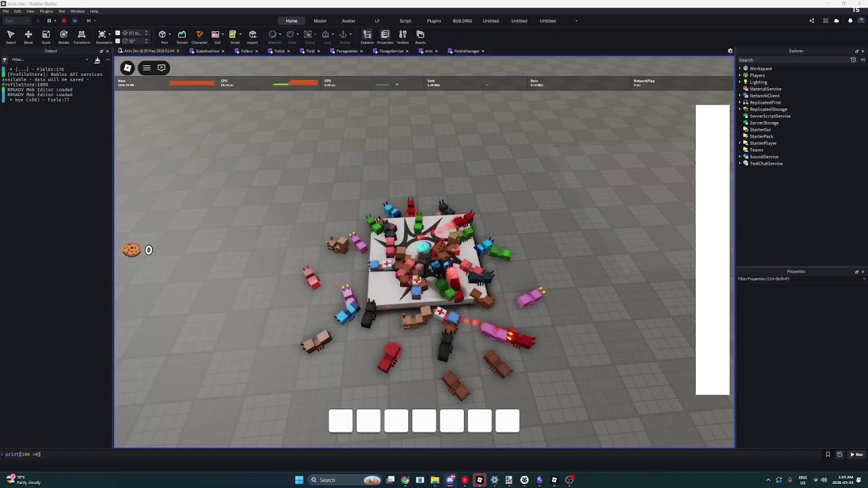Switch to the Model ribbon tab
The width and height of the screenshot is (868, 488).
coord(320,20)
